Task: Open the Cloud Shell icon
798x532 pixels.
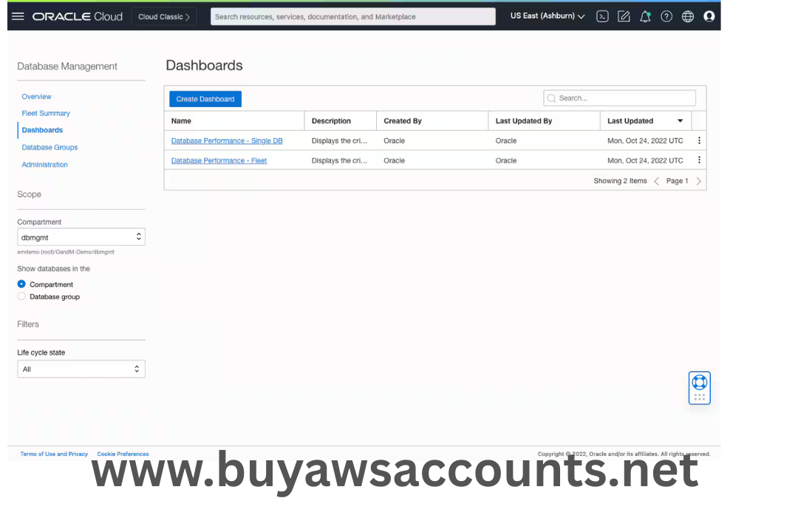Action: pos(602,16)
